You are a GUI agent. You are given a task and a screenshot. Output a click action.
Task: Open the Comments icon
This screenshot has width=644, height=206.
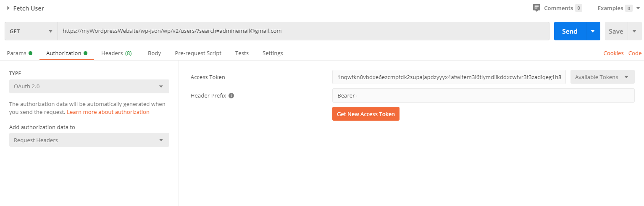pyautogui.click(x=536, y=8)
